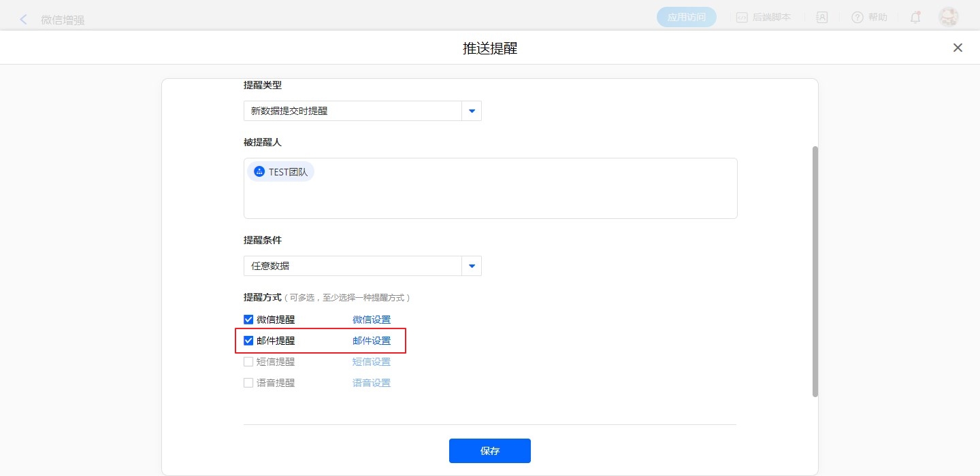Expand the 提醒类型 dropdown arrow
The height and width of the screenshot is (476, 980).
(x=472, y=111)
